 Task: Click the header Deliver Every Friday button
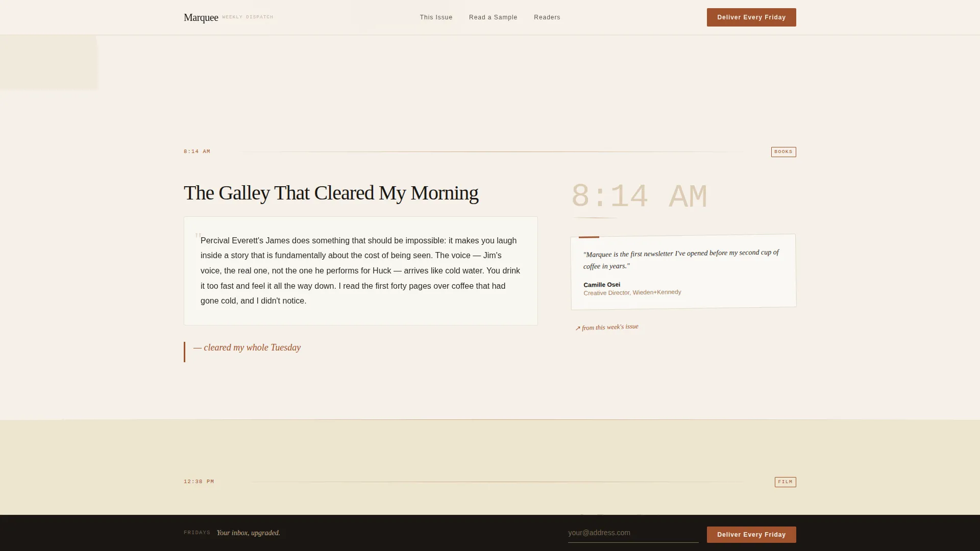pyautogui.click(x=751, y=17)
